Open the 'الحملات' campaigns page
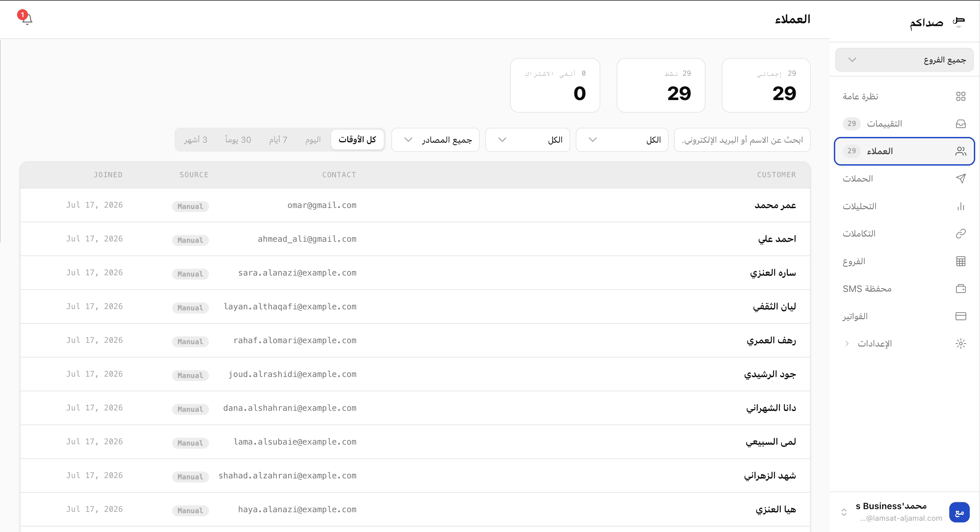This screenshot has height=532, width=980. coord(904,179)
